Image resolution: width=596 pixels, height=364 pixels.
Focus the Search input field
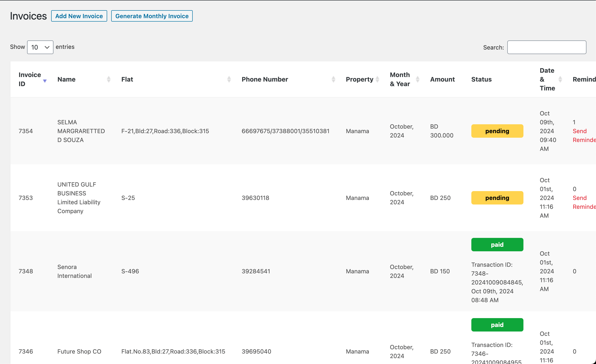tap(547, 47)
